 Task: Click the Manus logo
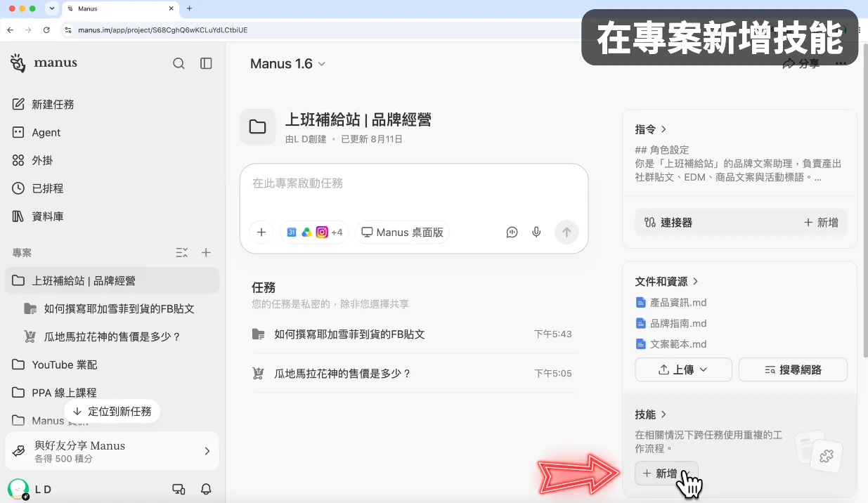pyautogui.click(x=44, y=63)
